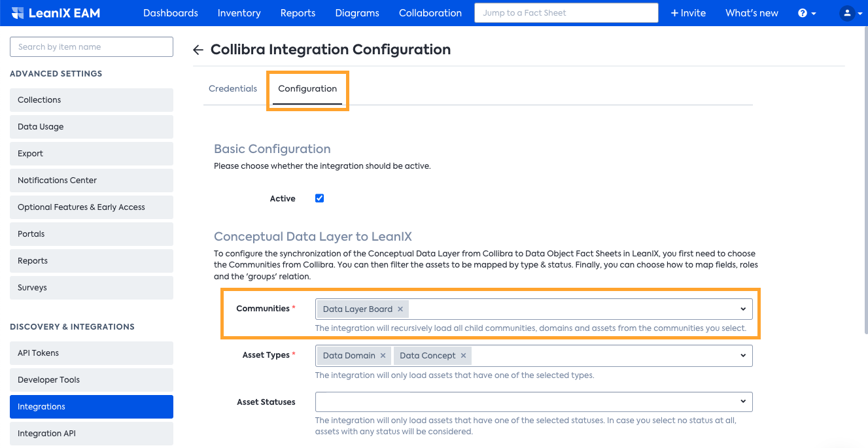
Task: Expand the Asset Types dropdown arrow
Action: [743, 356]
